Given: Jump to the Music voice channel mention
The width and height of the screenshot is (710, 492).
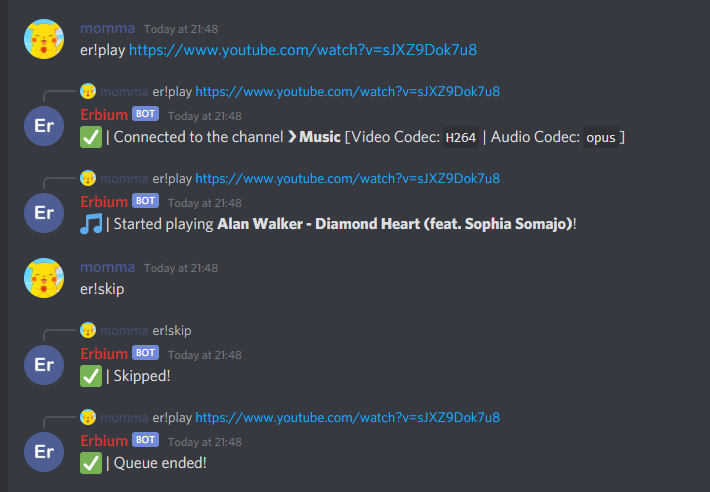Looking at the screenshot, I should (314, 137).
